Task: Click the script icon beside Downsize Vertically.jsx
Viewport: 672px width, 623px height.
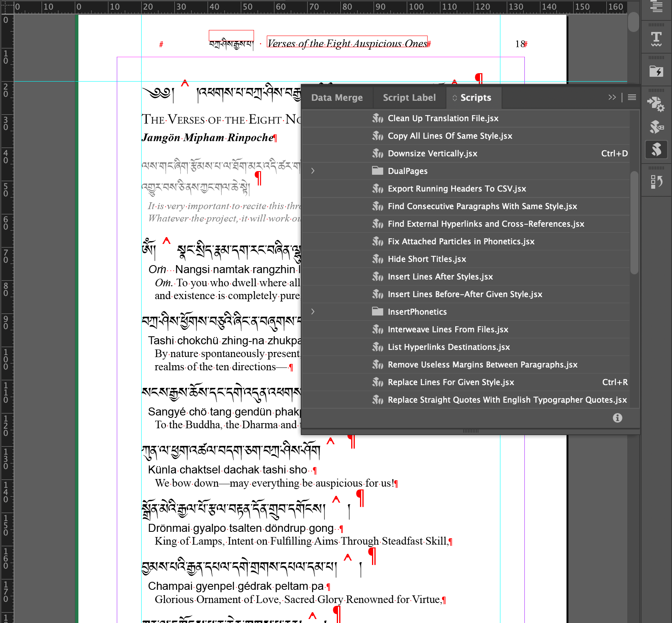Action: [377, 153]
